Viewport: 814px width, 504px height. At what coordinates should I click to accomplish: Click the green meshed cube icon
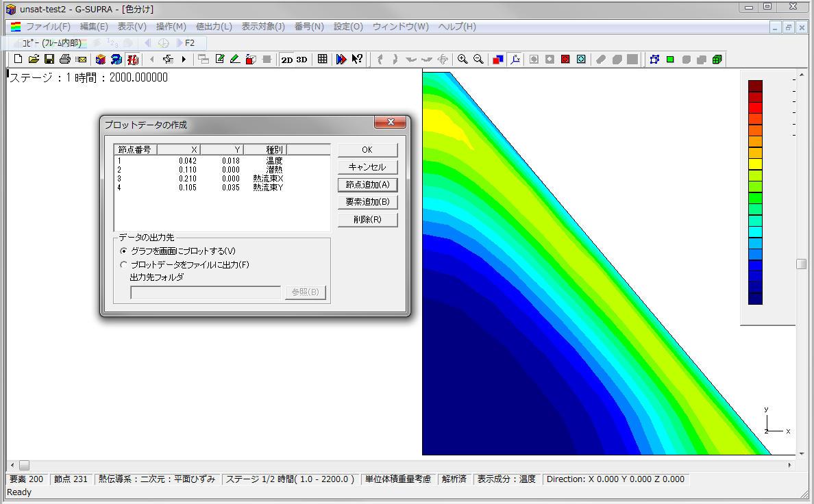(717, 59)
